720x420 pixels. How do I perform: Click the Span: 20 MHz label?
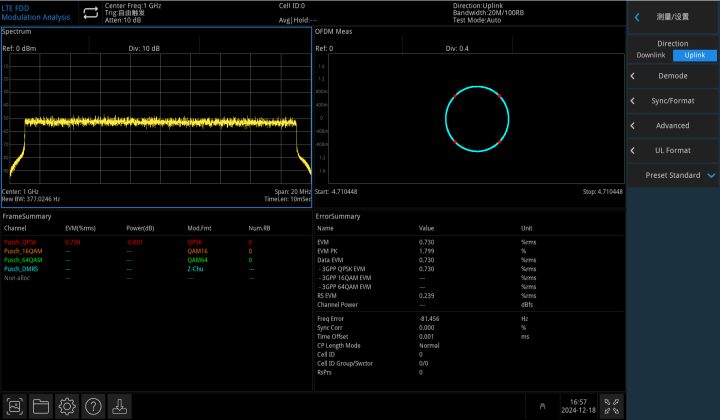(x=292, y=191)
